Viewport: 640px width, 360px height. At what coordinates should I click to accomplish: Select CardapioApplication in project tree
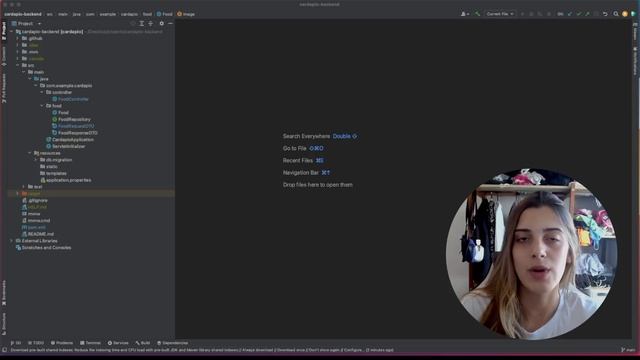click(x=70, y=140)
